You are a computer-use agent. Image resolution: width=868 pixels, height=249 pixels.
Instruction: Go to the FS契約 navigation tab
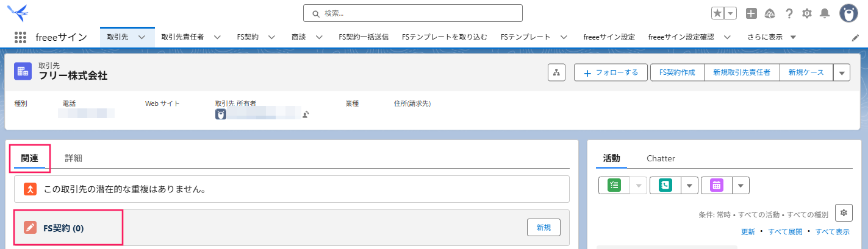(248, 37)
